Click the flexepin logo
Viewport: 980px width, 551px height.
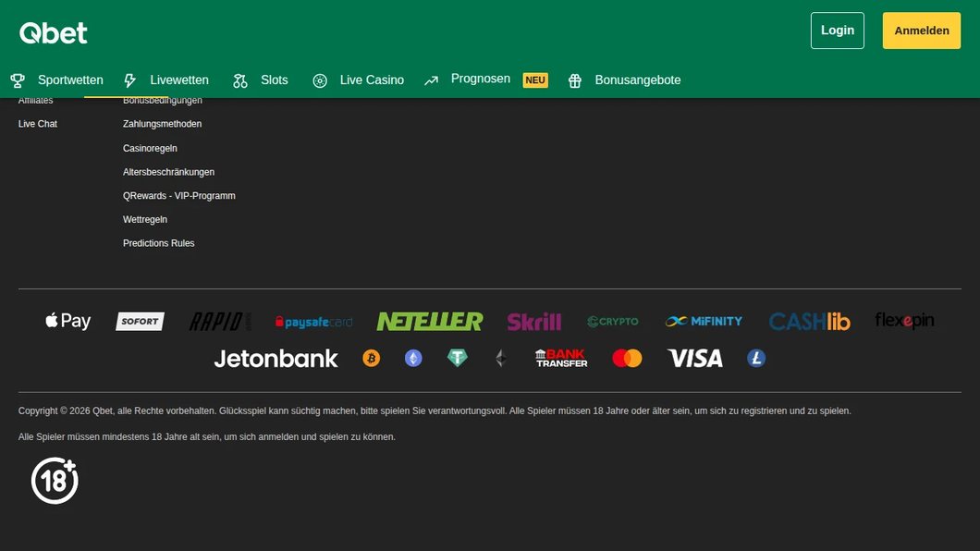904,321
